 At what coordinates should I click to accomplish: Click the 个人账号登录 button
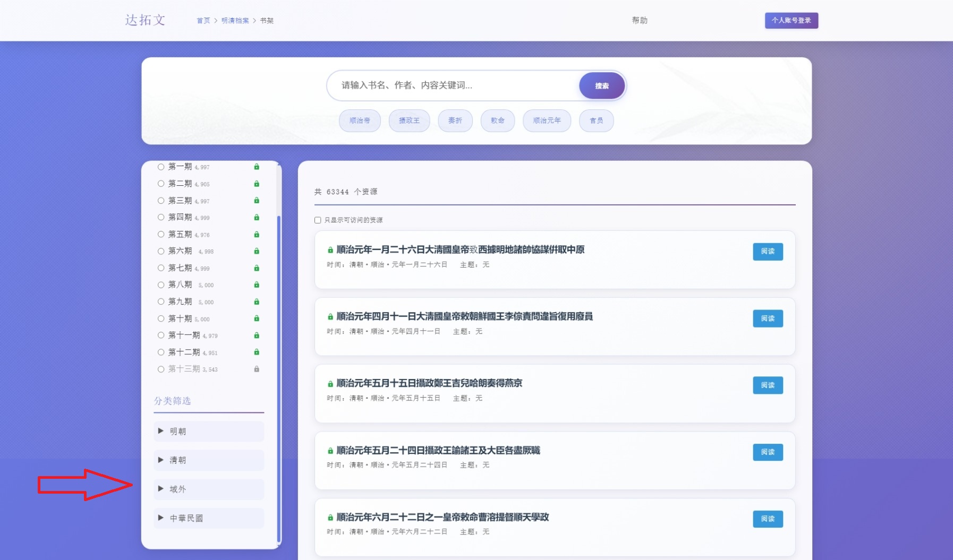click(x=791, y=20)
